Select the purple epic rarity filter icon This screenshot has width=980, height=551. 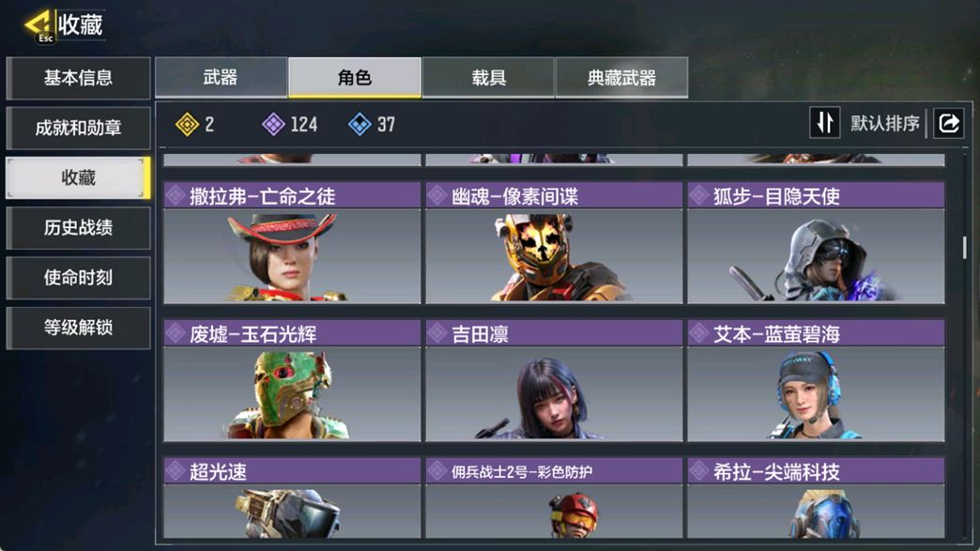coord(273,124)
